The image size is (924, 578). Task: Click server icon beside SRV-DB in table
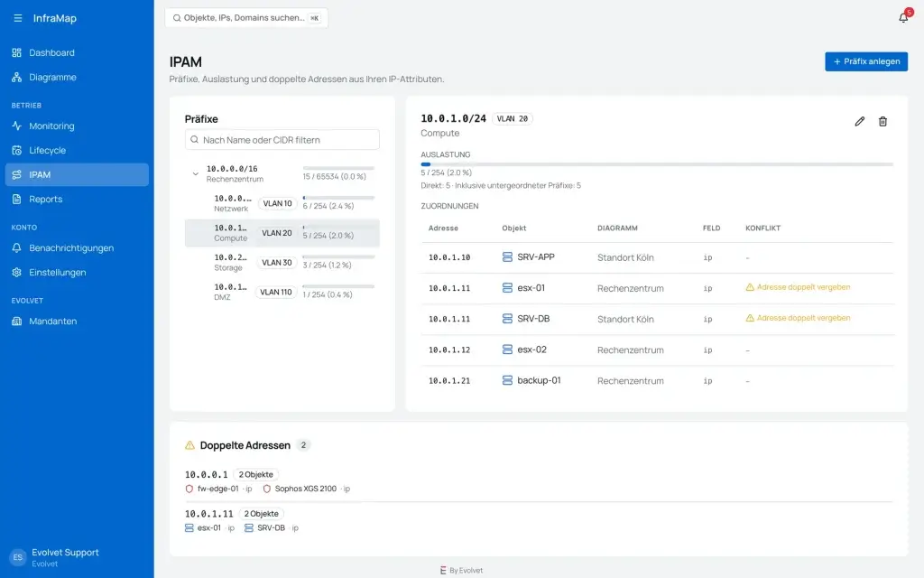click(x=507, y=319)
